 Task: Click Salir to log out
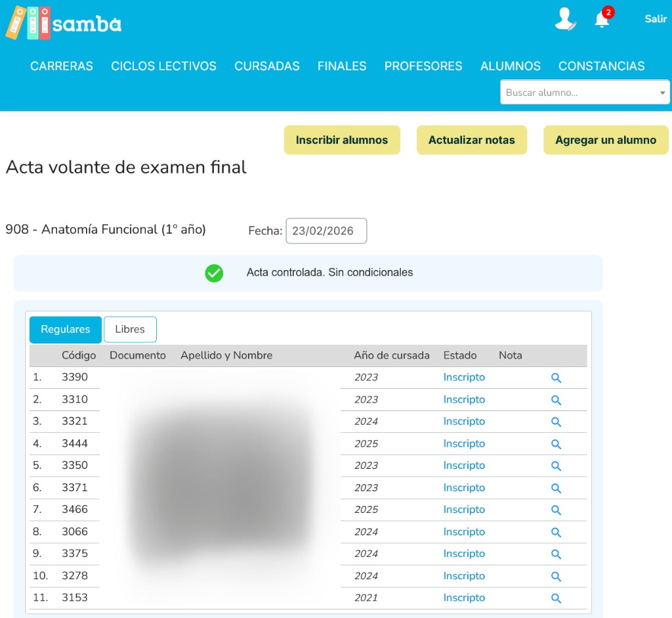pyautogui.click(x=655, y=19)
